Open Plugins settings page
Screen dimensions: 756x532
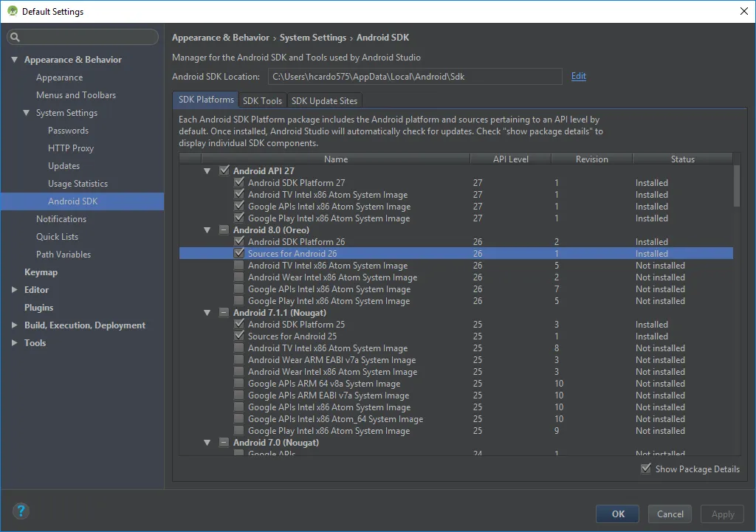(x=38, y=308)
